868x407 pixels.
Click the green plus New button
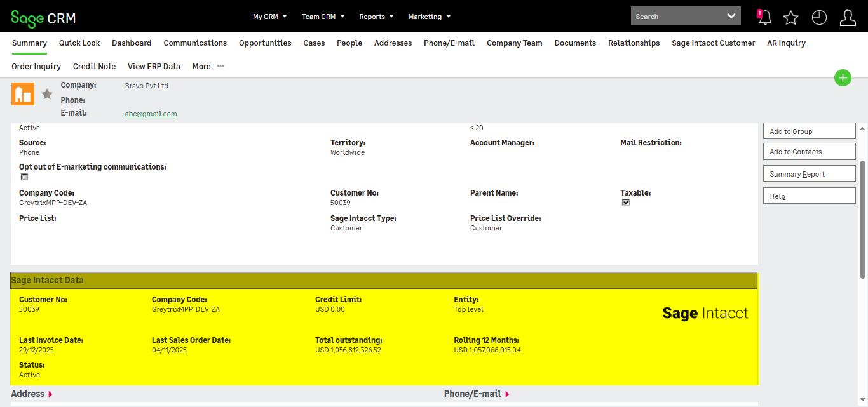(843, 78)
